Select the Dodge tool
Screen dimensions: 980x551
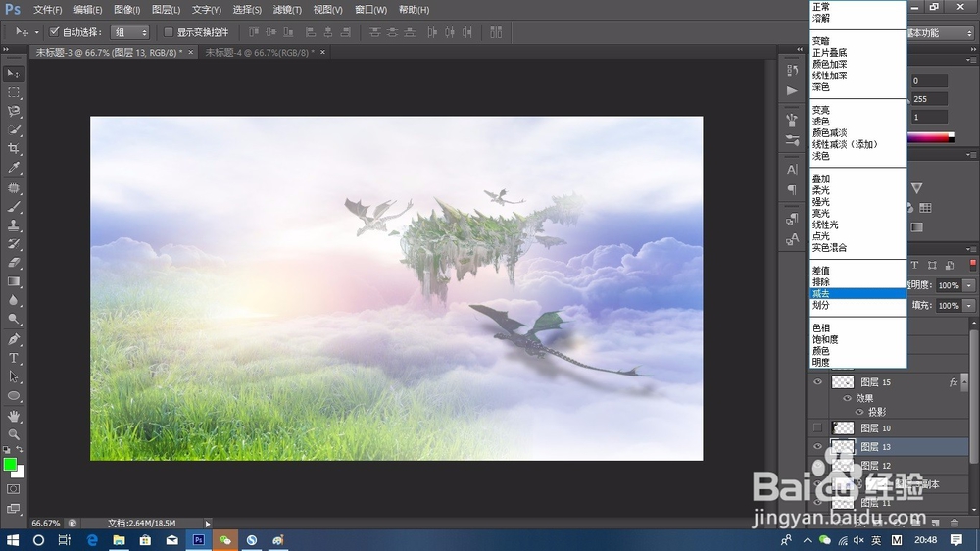click(13, 319)
